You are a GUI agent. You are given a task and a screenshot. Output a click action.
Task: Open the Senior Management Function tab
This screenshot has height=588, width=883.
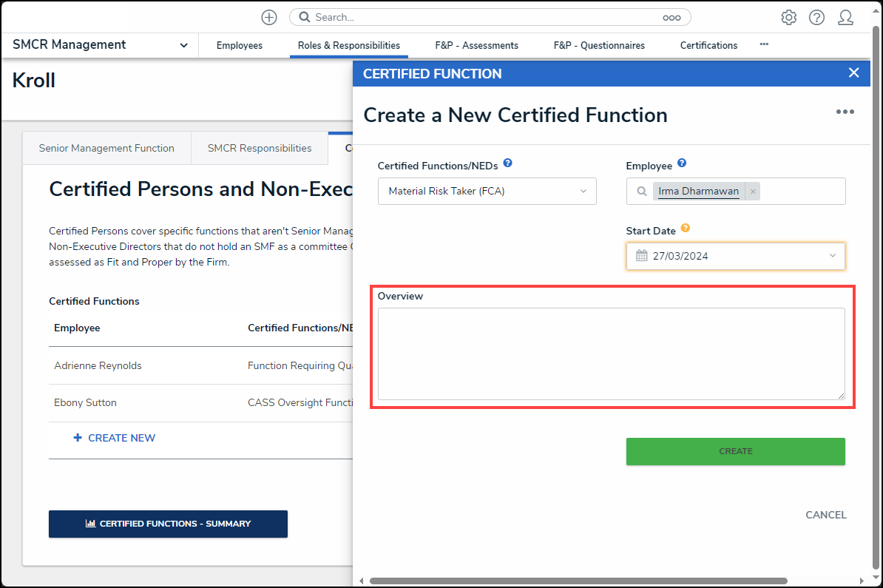click(x=106, y=148)
